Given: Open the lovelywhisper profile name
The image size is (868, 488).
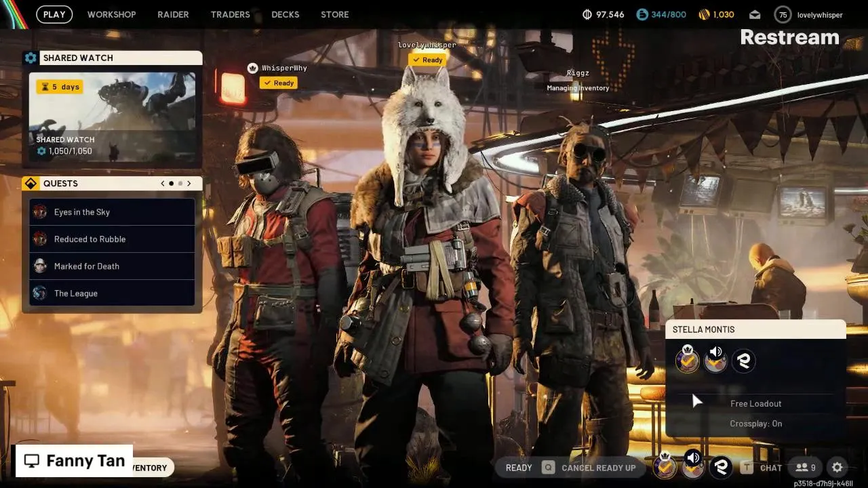Looking at the screenshot, I should [820, 15].
